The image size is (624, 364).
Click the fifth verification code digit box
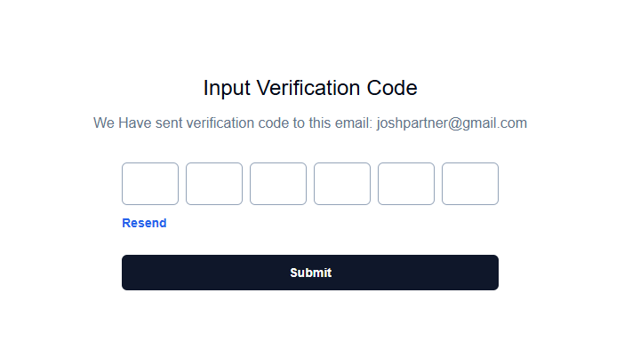(406, 184)
